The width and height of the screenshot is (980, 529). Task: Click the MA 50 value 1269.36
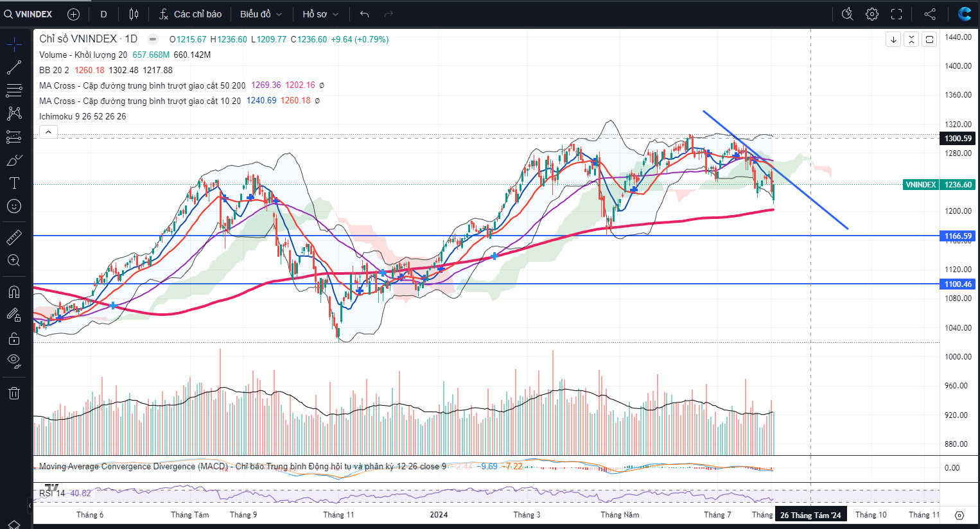[266, 85]
